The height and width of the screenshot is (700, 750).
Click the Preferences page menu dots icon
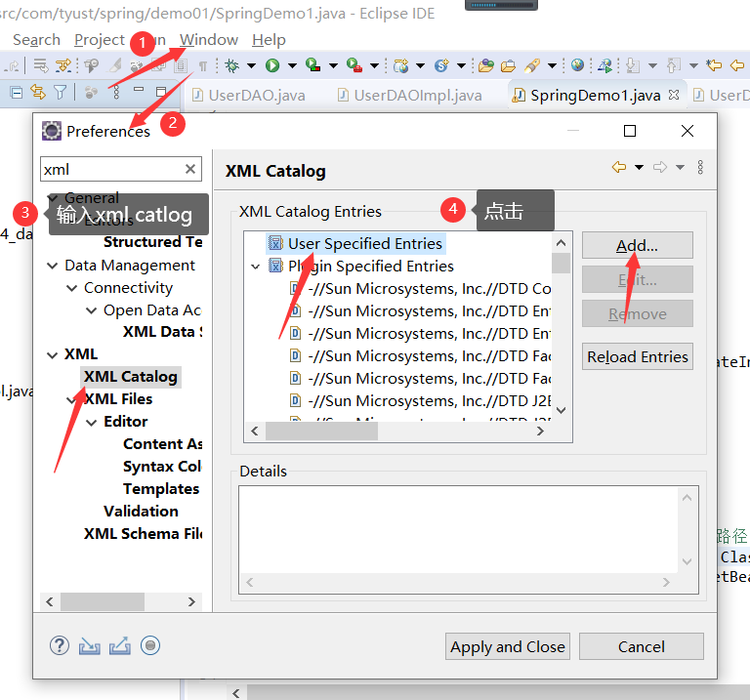[x=700, y=167]
